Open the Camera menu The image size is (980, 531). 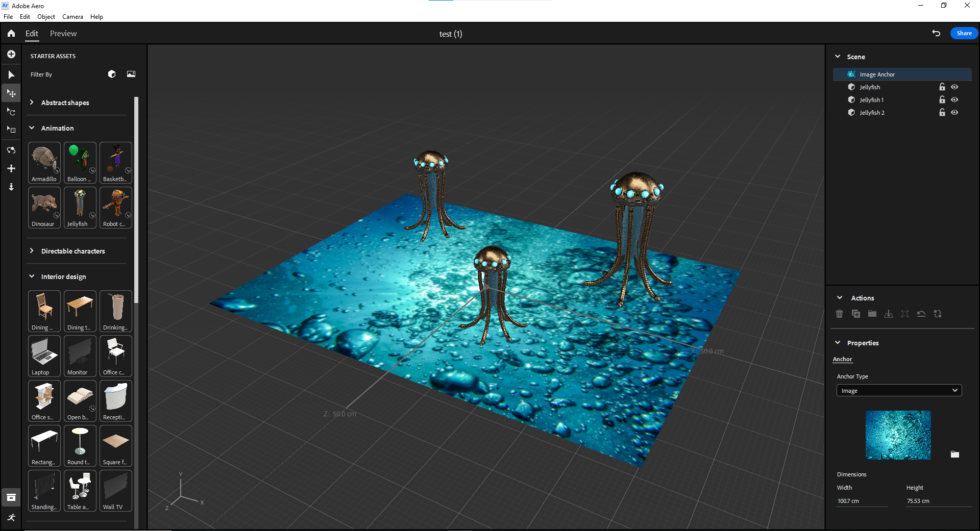(x=72, y=17)
